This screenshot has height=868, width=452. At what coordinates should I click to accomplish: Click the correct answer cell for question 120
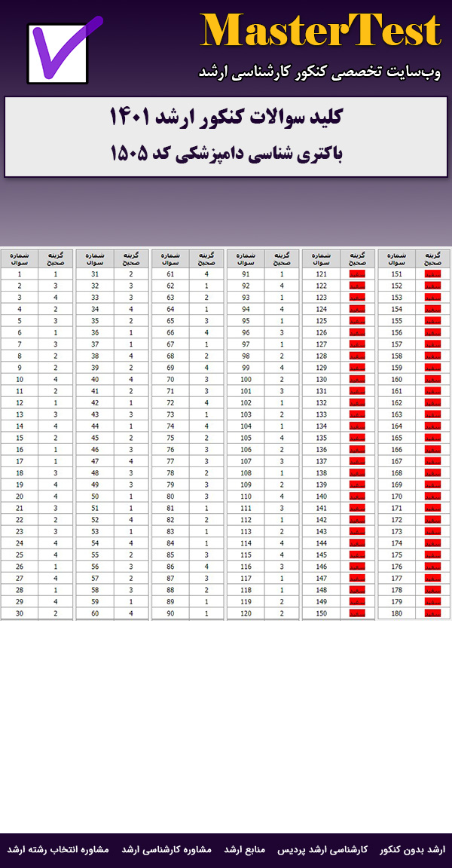282,613
